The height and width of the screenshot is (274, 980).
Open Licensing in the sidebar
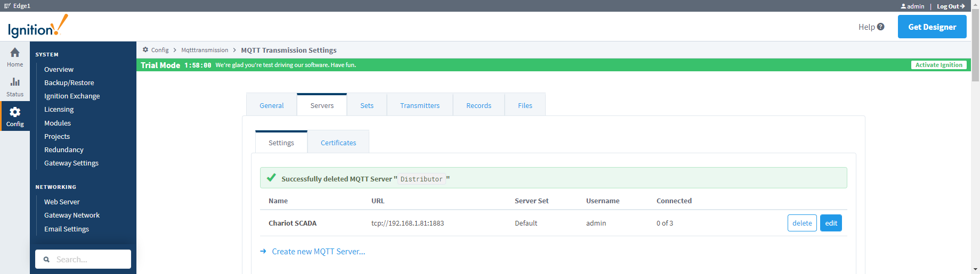(59, 109)
